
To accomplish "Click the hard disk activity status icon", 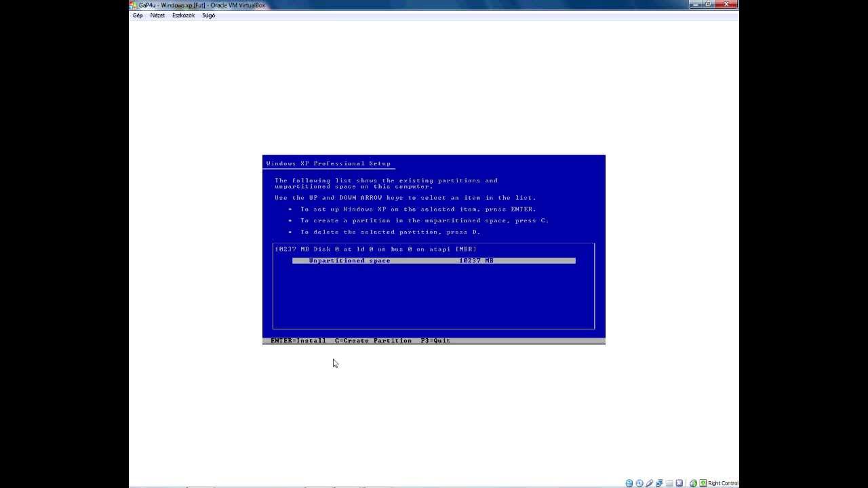I will tap(629, 483).
